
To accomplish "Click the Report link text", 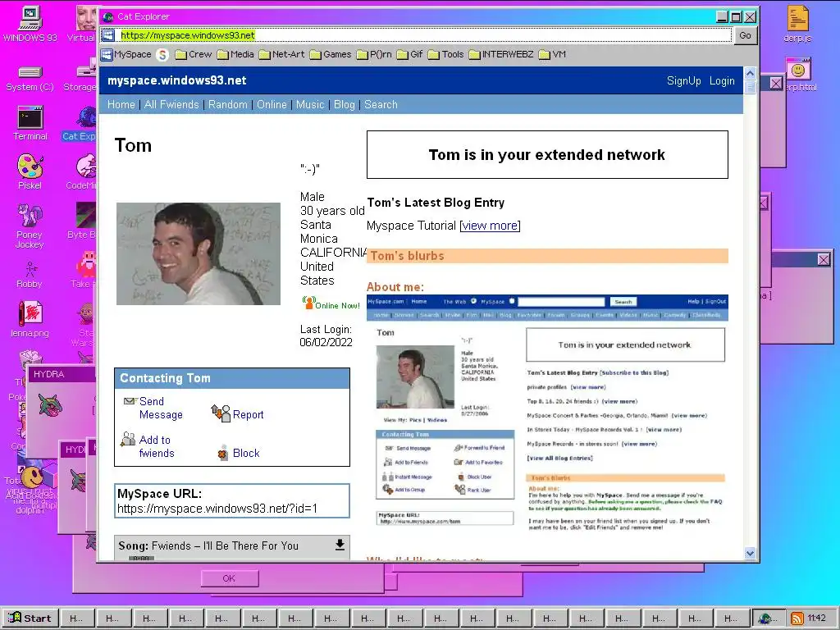I will pos(248,414).
